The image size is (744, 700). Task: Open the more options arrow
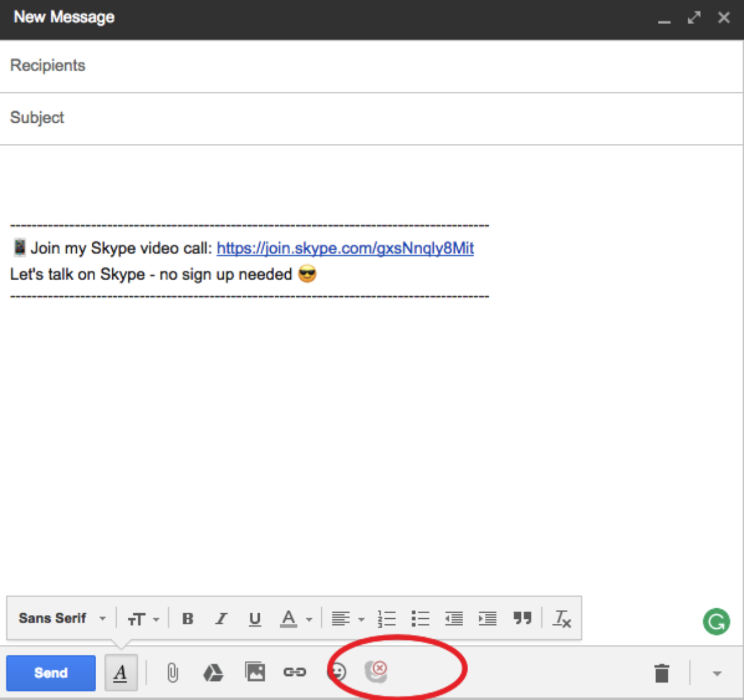[x=717, y=673]
